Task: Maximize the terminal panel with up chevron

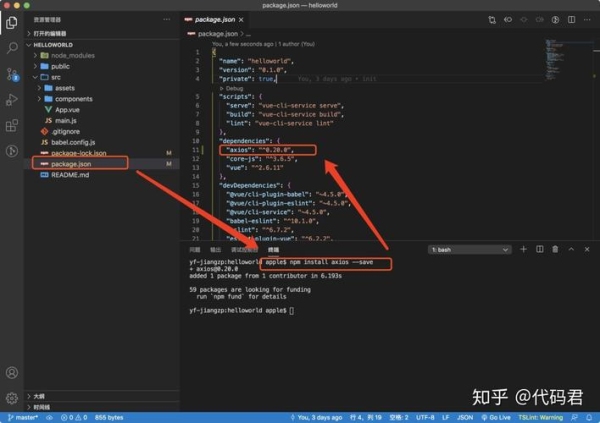Action: click(x=571, y=250)
